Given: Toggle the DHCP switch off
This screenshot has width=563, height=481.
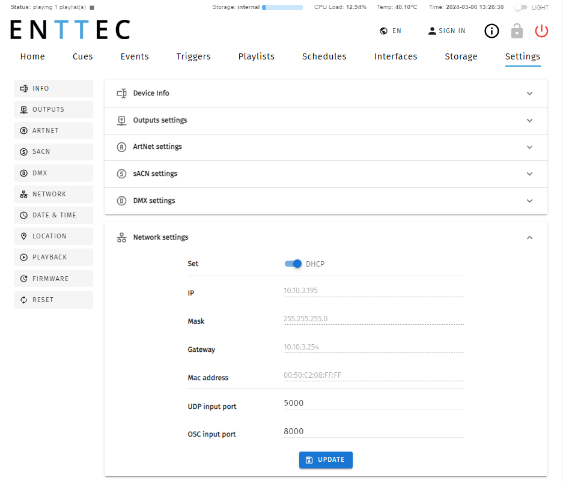Looking at the screenshot, I should tap(293, 264).
